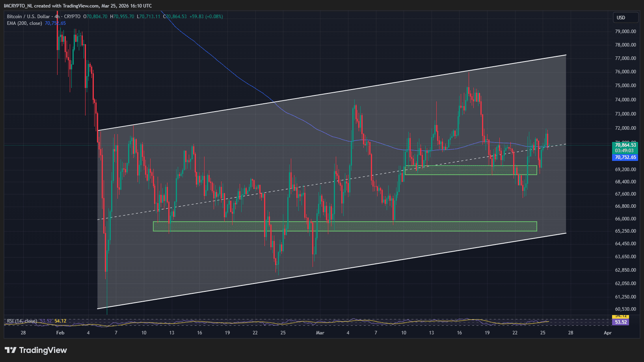644x362 pixels.
Task: Click the green current price label 70,864.53
Action: coord(625,145)
